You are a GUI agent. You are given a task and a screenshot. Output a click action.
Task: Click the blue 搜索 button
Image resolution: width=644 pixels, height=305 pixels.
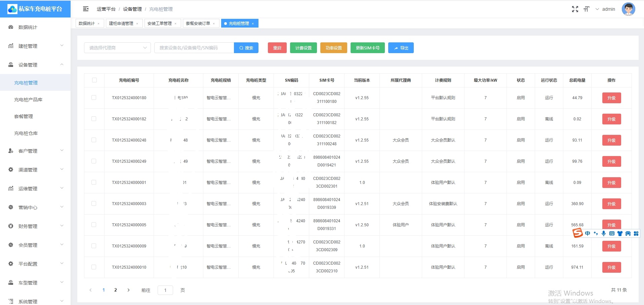coord(246,48)
